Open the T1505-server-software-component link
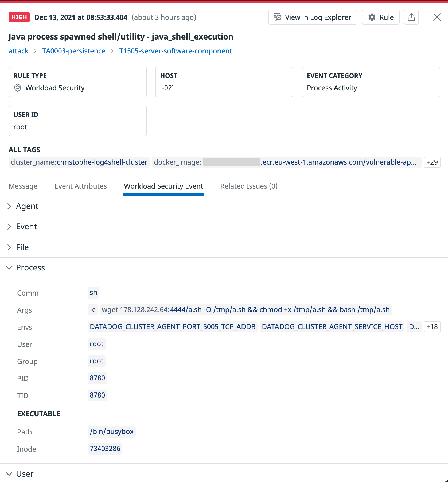This screenshot has height=482, width=448. (175, 51)
